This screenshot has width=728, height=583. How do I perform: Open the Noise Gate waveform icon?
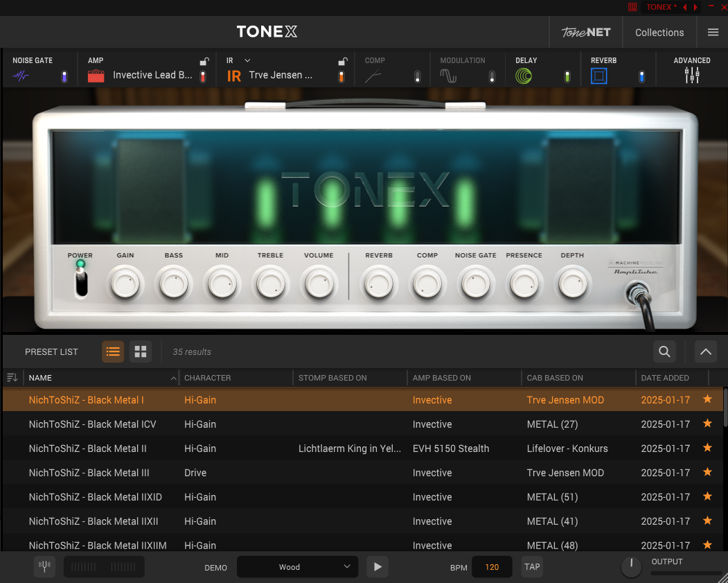click(x=20, y=76)
